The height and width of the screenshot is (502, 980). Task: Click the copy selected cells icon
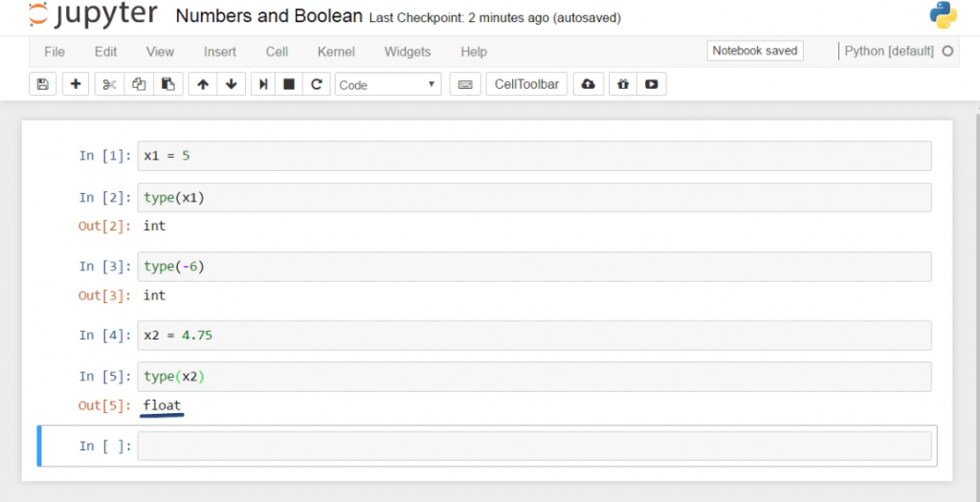[139, 84]
